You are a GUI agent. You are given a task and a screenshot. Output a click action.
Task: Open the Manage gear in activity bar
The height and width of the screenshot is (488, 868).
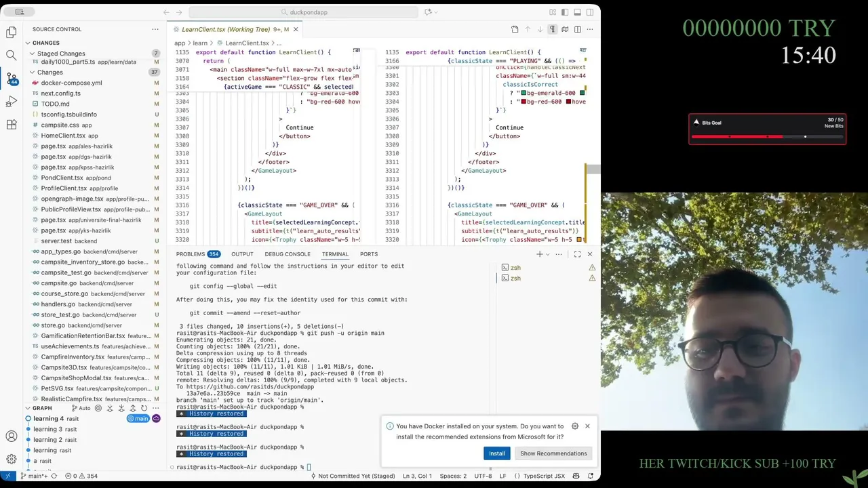(x=12, y=459)
